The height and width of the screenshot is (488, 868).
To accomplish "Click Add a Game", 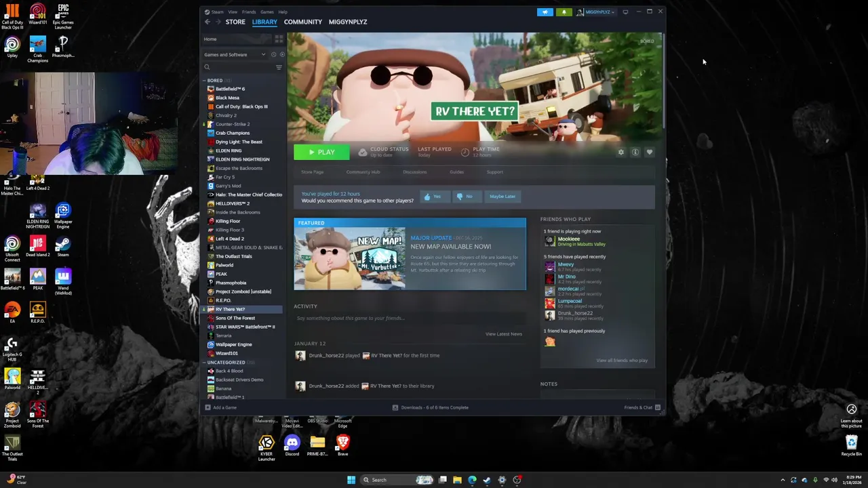I will pos(220,407).
